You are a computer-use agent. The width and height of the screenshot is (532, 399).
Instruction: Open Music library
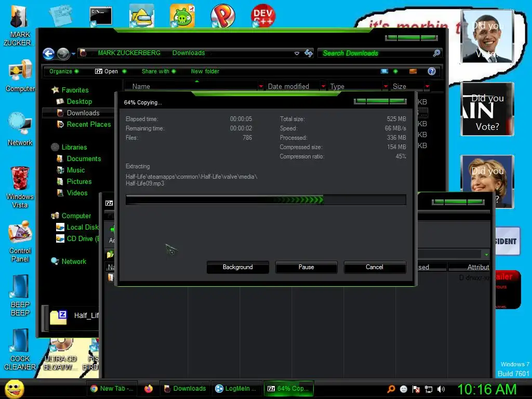tap(75, 170)
